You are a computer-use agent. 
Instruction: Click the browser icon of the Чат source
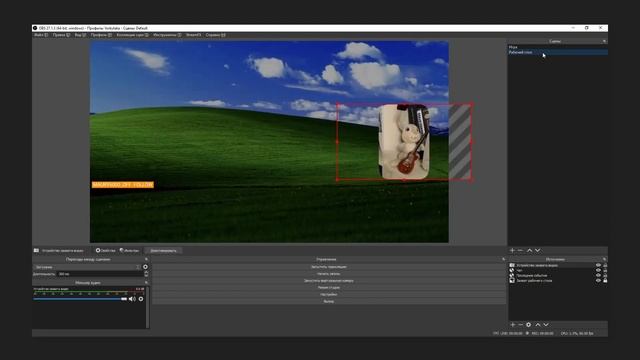tap(512, 270)
